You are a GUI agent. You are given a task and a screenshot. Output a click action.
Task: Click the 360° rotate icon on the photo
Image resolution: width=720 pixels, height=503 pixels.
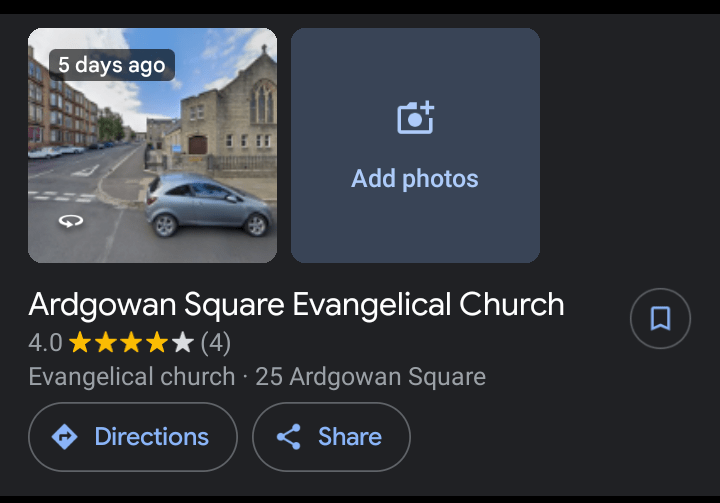[x=70, y=221]
